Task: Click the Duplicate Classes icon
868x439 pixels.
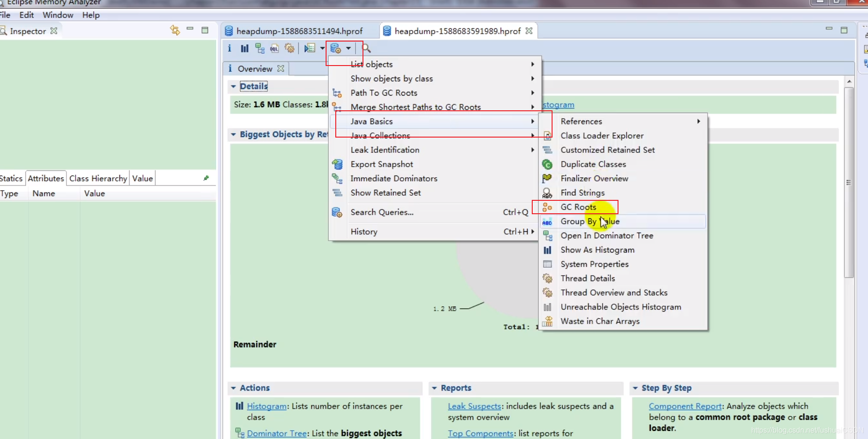Action: pyautogui.click(x=547, y=164)
